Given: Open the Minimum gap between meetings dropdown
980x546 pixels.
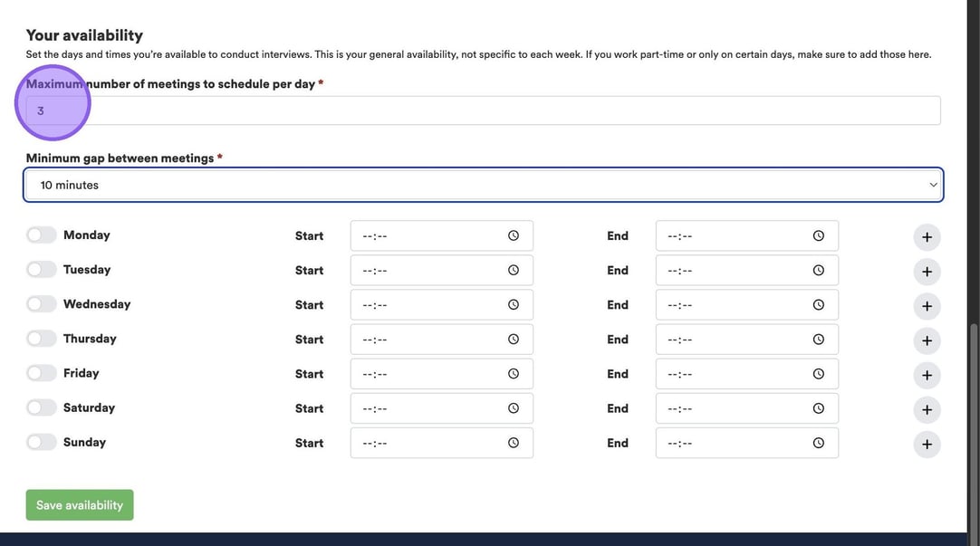Looking at the screenshot, I should (x=483, y=185).
